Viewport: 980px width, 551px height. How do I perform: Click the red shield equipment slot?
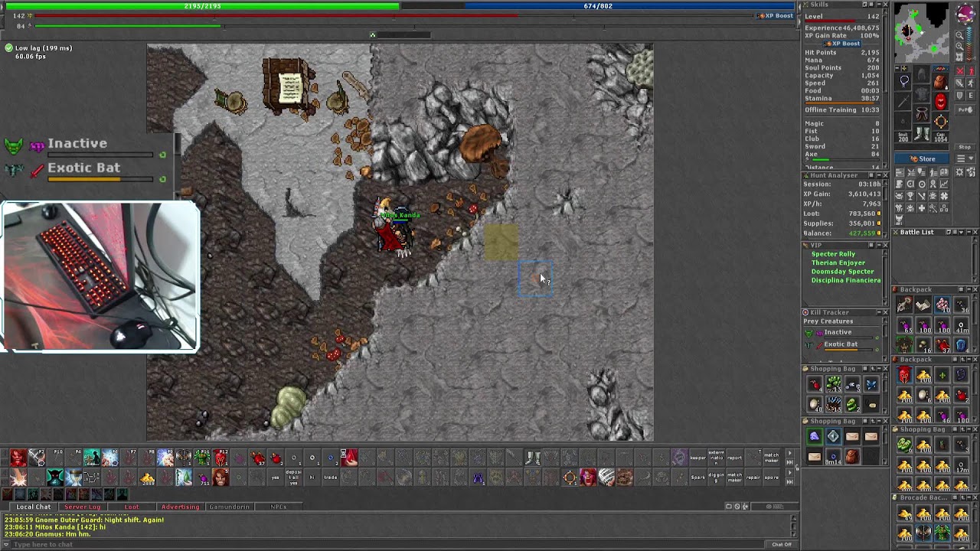[x=941, y=101]
